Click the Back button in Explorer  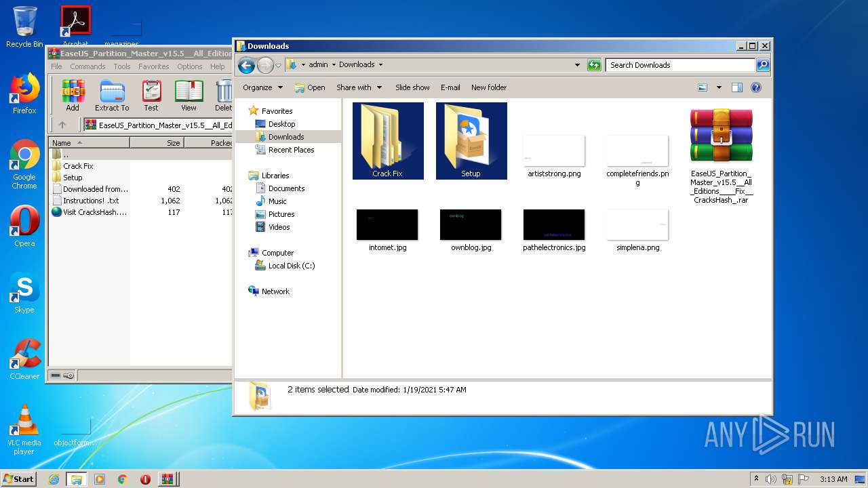coord(246,65)
